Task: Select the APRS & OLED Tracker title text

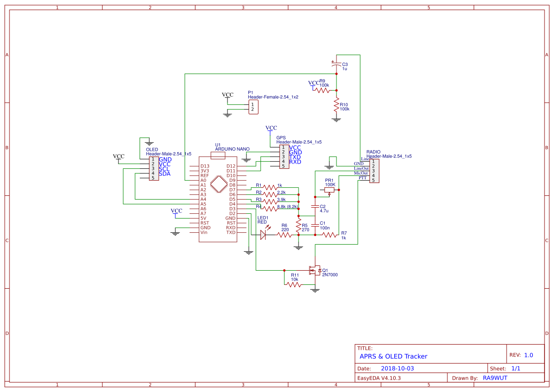Action: coord(394,356)
